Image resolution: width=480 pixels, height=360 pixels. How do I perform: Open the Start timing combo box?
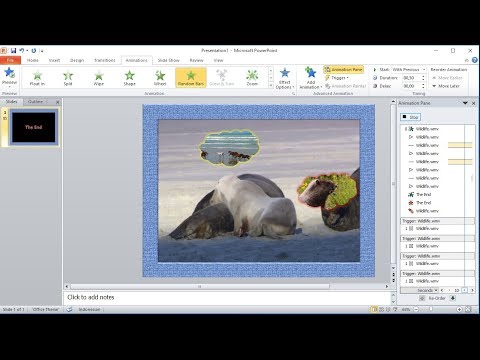[408, 69]
